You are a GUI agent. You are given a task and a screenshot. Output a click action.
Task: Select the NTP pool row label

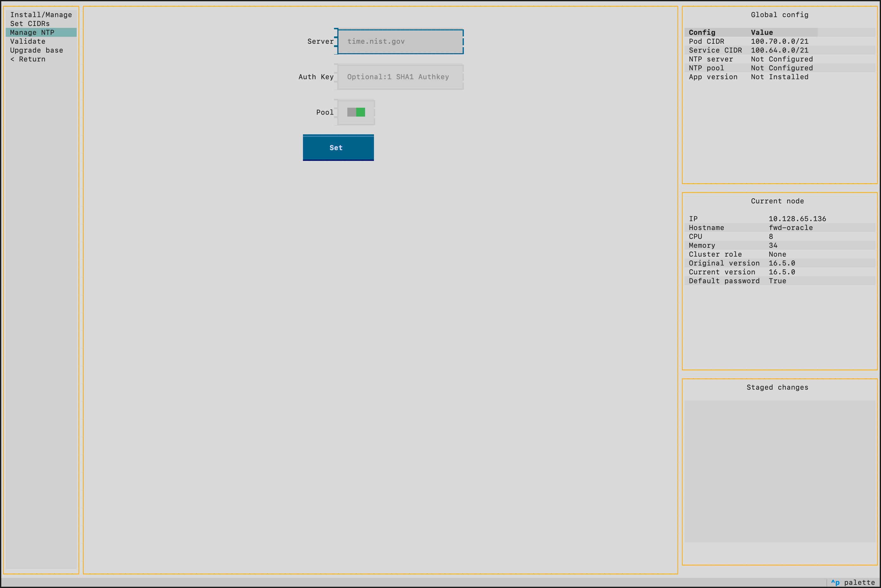[706, 68]
